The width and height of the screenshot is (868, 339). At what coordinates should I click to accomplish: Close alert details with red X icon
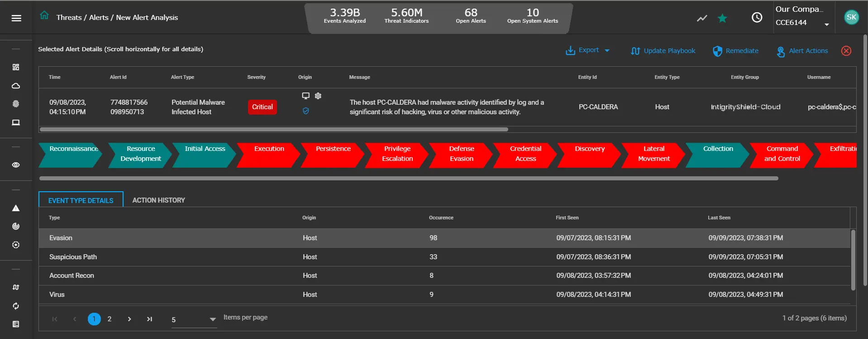tap(846, 51)
